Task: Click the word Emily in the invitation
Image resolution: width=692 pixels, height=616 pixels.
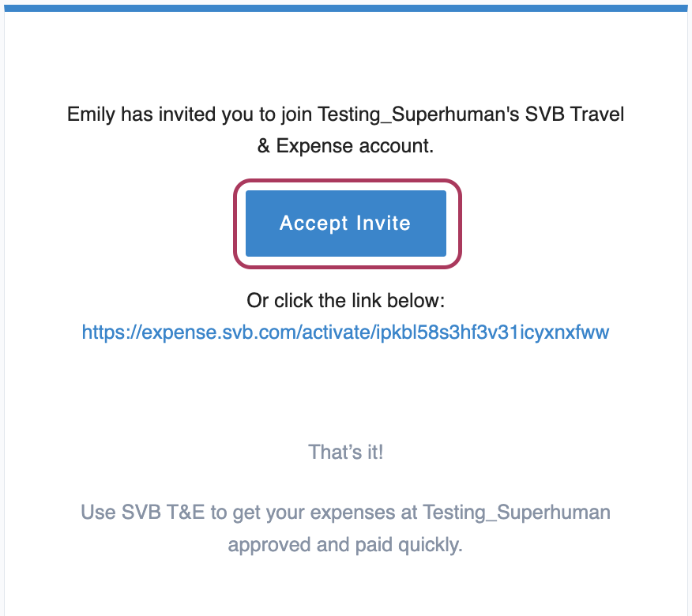Action: (x=92, y=115)
